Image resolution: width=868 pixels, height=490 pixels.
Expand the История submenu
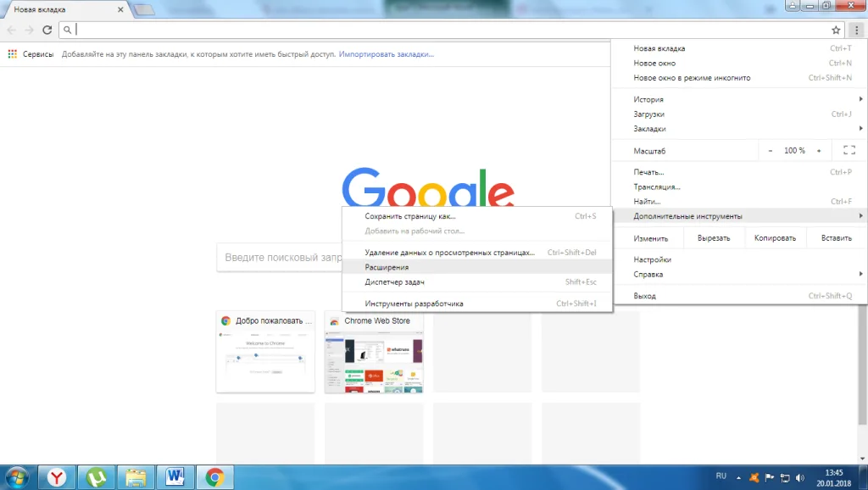(x=738, y=99)
